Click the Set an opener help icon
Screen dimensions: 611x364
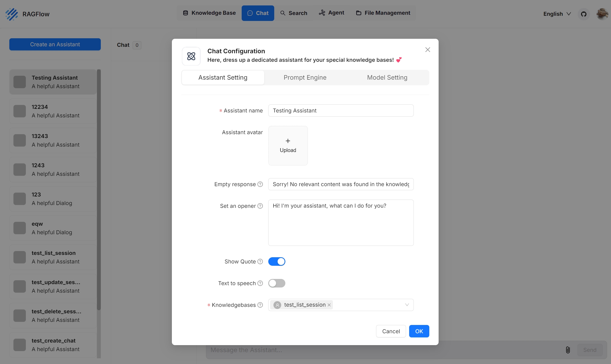pos(260,206)
